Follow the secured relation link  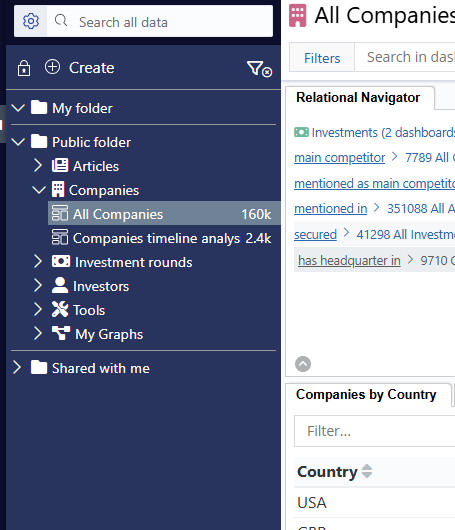pyautogui.click(x=315, y=235)
